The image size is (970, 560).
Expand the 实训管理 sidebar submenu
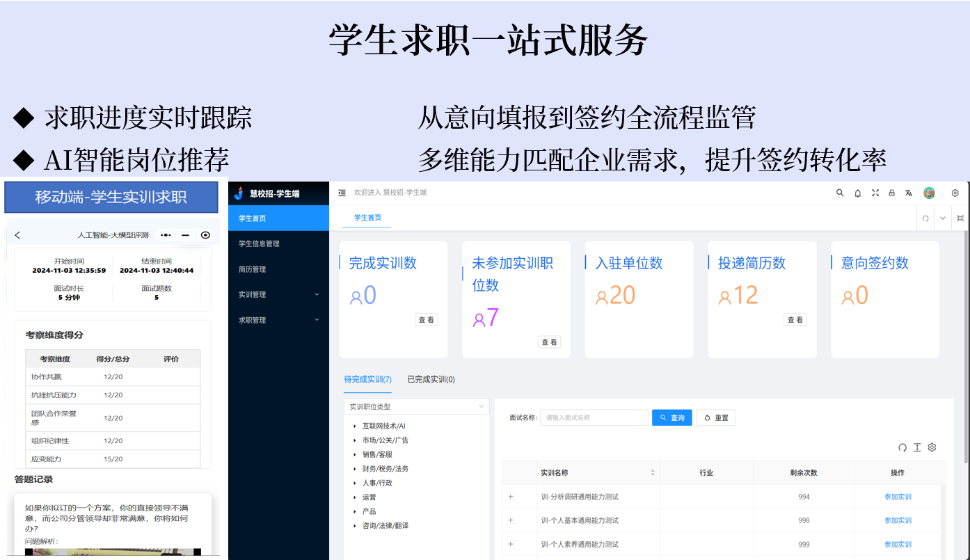[278, 295]
